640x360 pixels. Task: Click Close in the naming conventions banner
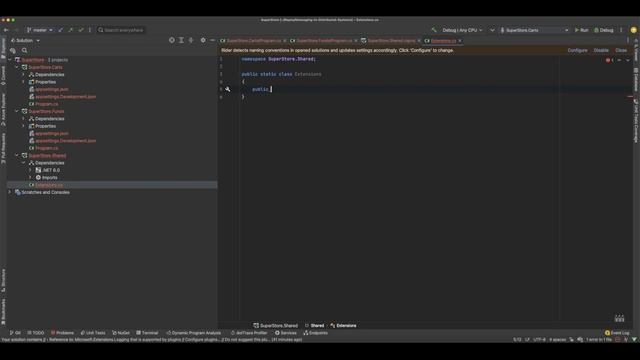point(621,51)
